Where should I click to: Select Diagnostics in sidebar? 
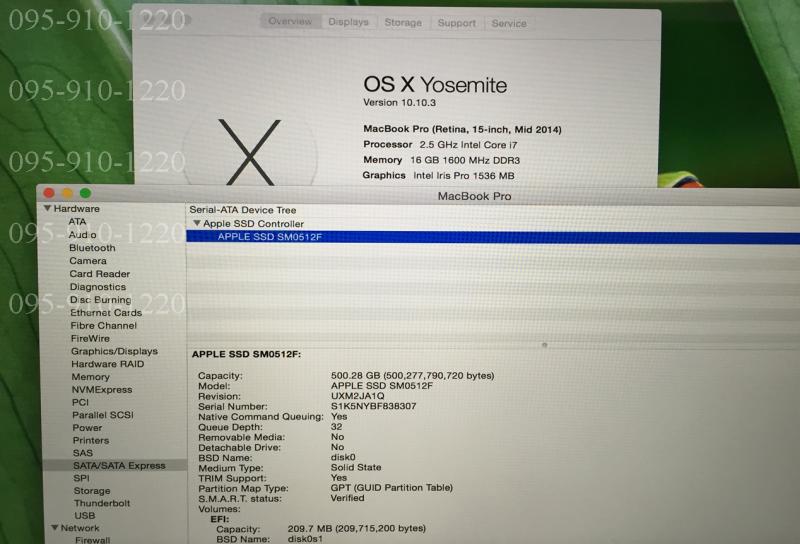pos(97,287)
